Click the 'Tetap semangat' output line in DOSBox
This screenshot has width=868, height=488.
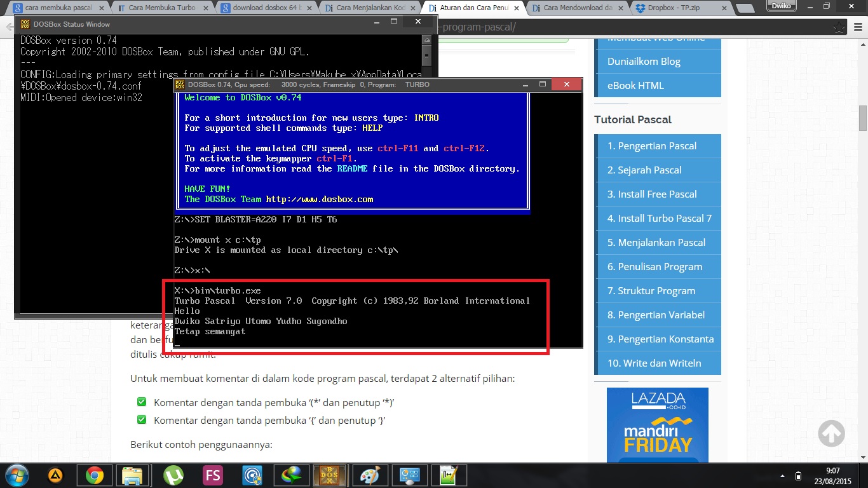pos(210,332)
